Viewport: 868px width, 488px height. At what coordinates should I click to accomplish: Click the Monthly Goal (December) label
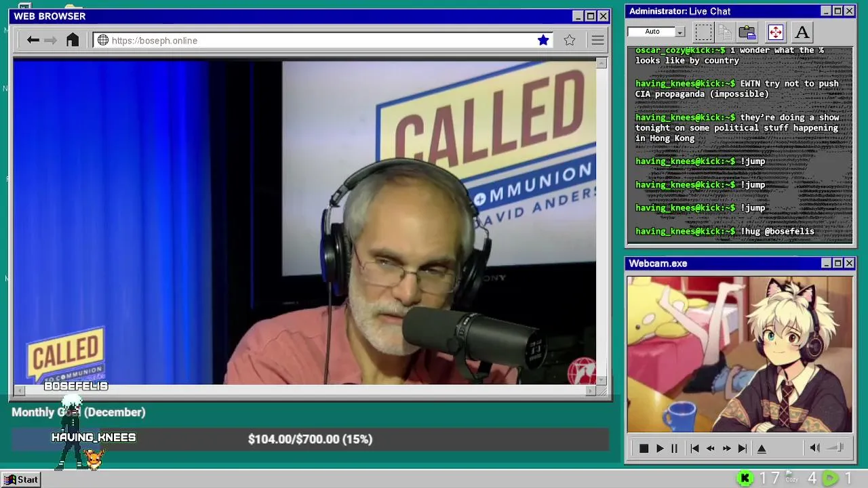[79, 412]
